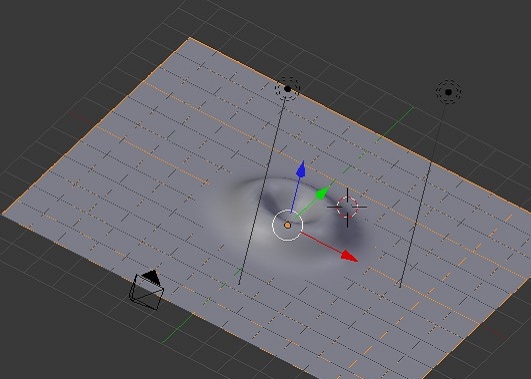This screenshot has width=531, height=379.
Task: Click the blue Z-axis manipulator arrow
Action: coord(301,169)
